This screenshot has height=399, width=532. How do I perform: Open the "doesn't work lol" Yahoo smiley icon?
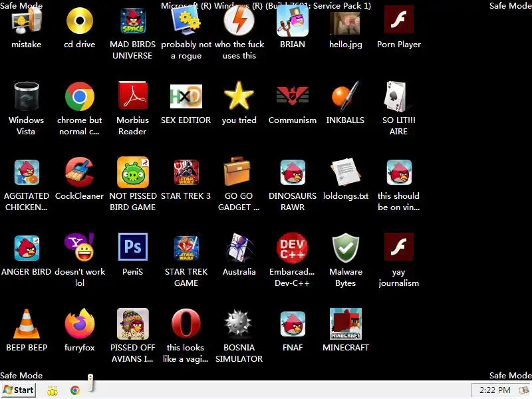(x=80, y=247)
